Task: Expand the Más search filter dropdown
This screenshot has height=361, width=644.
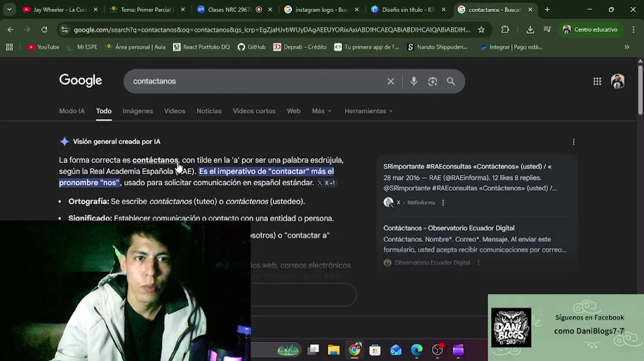Action: point(321,111)
